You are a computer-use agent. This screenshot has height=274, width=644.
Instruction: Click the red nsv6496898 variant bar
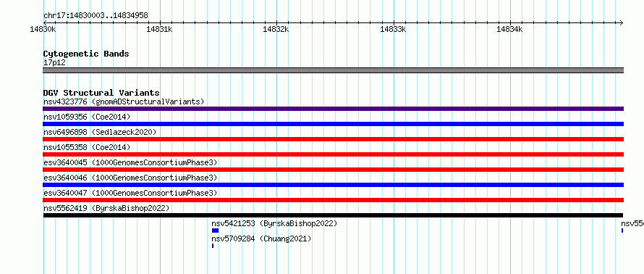tap(333, 139)
